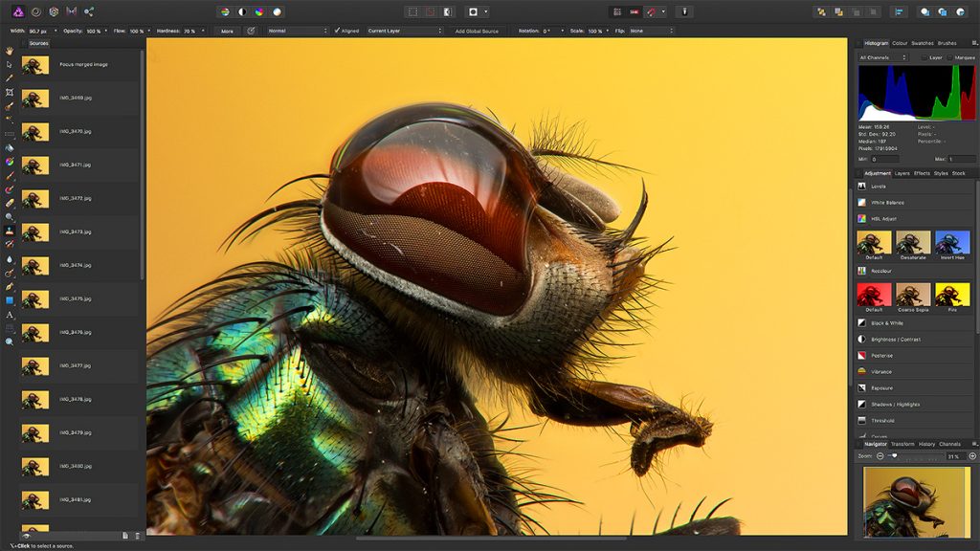Switch to the Liquify Persona icon
This screenshot has width=980, height=551.
pos(35,11)
